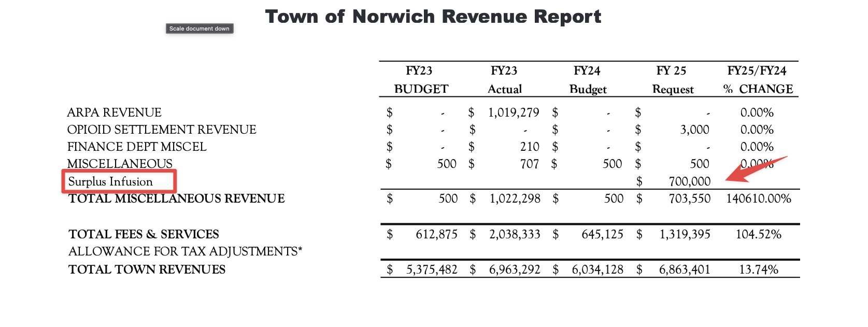The image size is (868, 327).
Task: Click the 'Town of Norwich Revenue Report' title
Action: [433, 17]
